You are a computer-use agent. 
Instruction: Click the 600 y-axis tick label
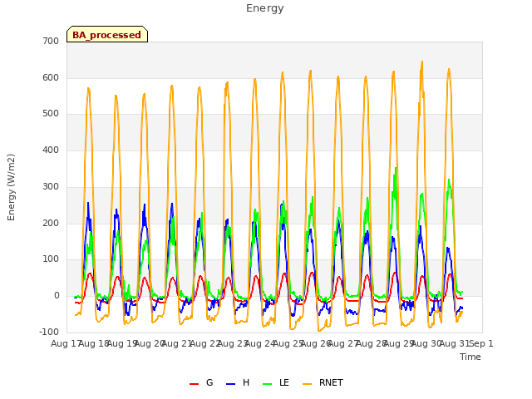click(51, 77)
